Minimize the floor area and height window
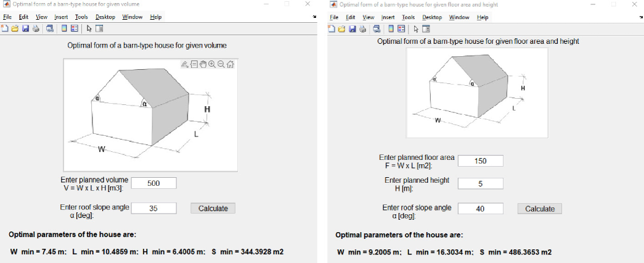Image resolution: width=644 pixels, height=263 pixels. tap(593, 4)
